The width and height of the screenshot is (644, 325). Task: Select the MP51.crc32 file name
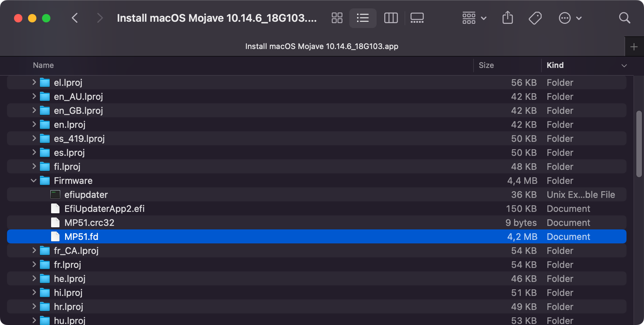click(x=89, y=223)
